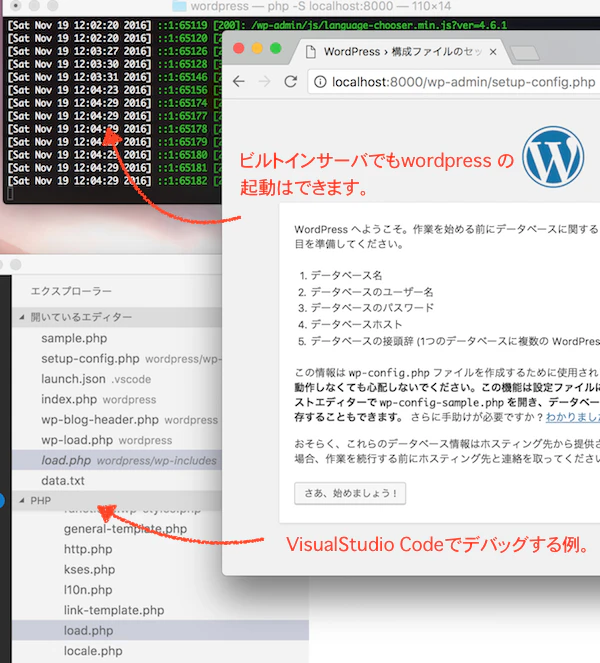Minimize the browser window with yellow button

click(257, 49)
